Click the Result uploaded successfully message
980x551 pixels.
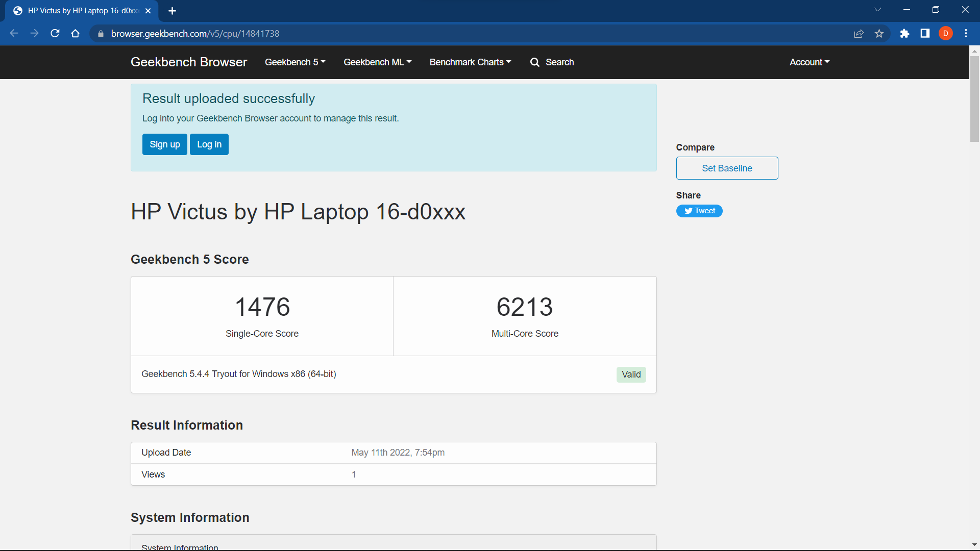click(229, 98)
